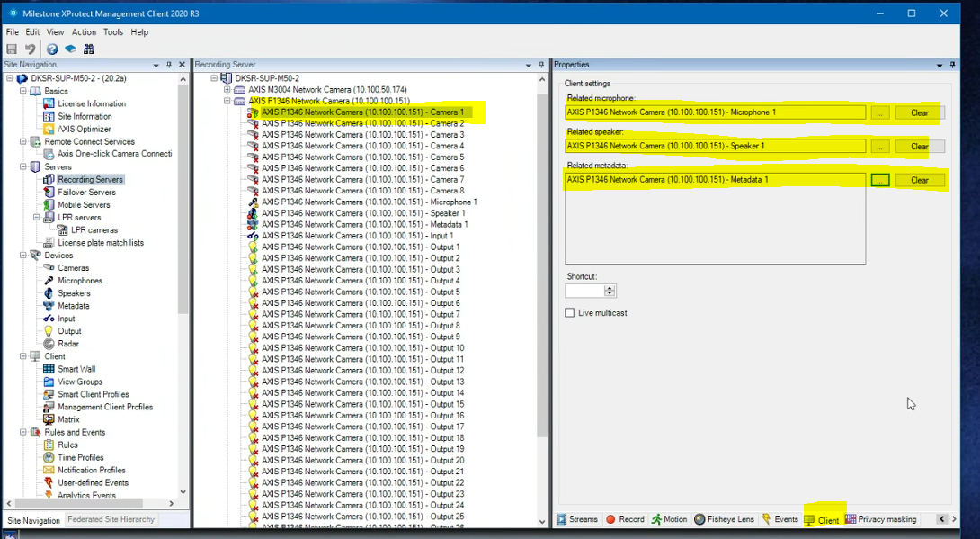Click the Undo arrow icon
The height and width of the screenshot is (539, 980).
tap(27, 49)
